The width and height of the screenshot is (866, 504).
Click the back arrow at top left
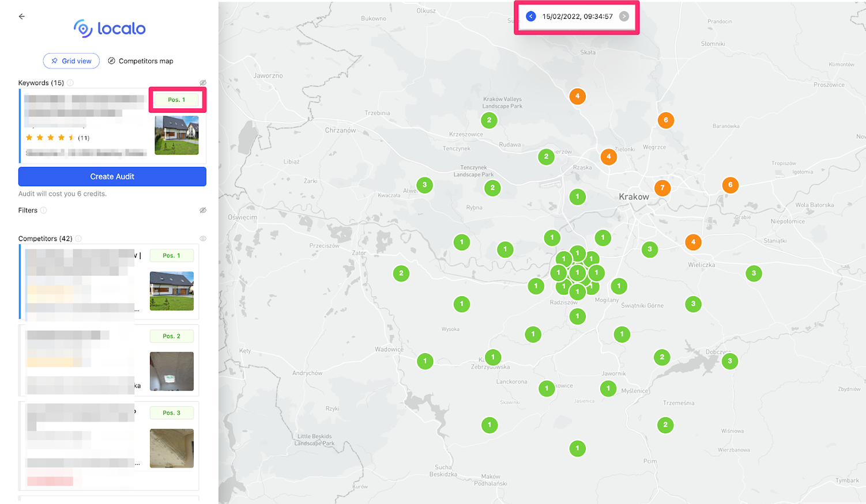pyautogui.click(x=22, y=17)
